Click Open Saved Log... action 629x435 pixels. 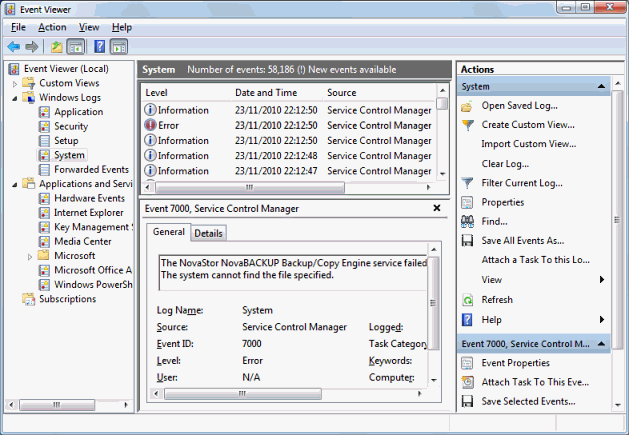[x=519, y=106]
